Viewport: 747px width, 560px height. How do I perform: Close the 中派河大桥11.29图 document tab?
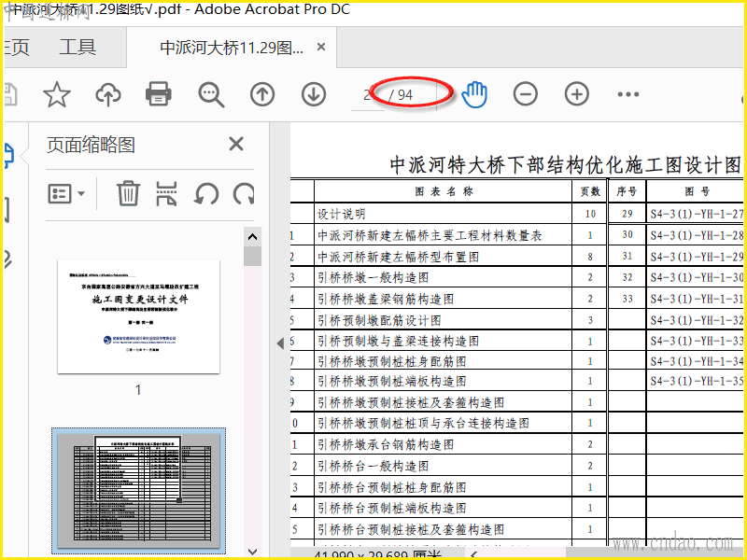(321, 47)
